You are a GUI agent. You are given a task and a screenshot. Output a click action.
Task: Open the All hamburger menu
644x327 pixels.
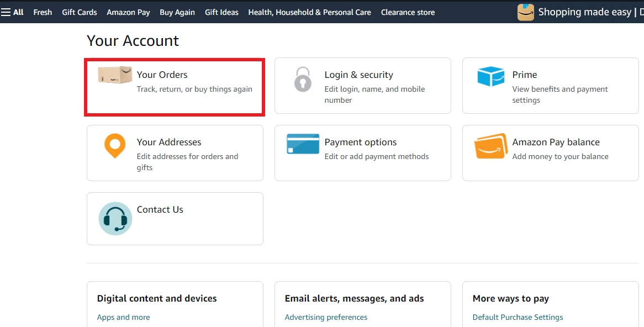click(12, 12)
